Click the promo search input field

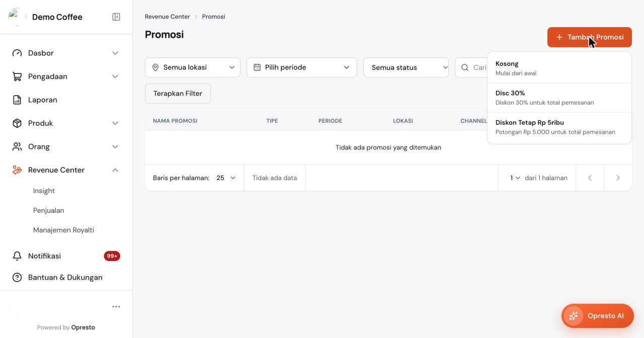(471, 67)
